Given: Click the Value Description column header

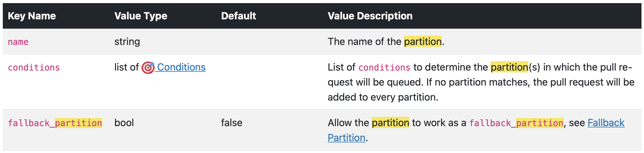Looking at the screenshot, I should pyautogui.click(x=370, y=16).
